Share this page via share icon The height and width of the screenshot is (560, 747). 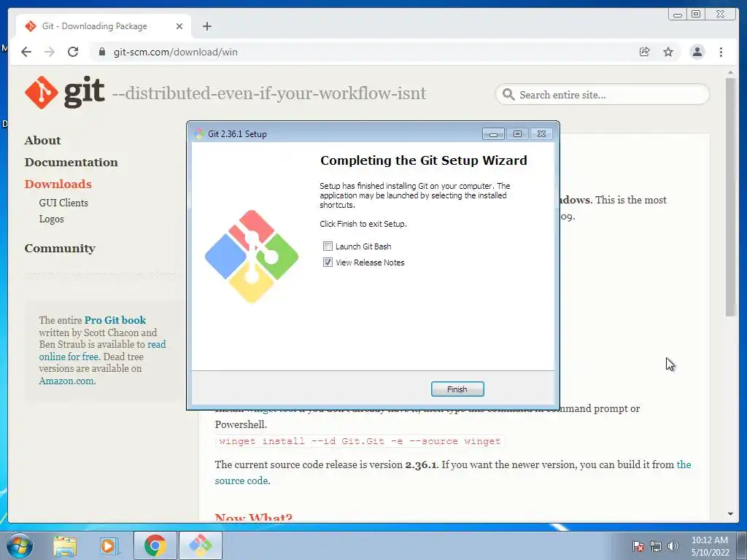point(645,52)
